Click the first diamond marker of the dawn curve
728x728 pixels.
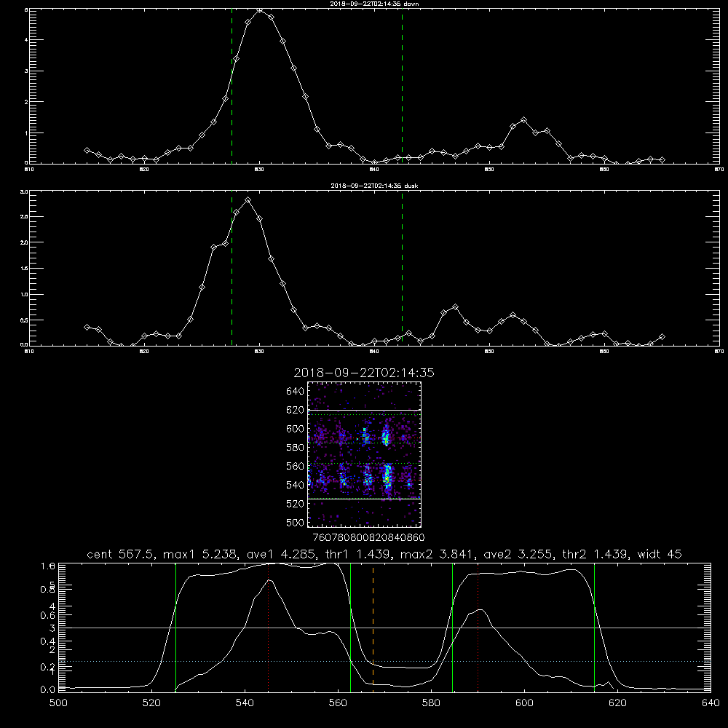click(87, 150)
